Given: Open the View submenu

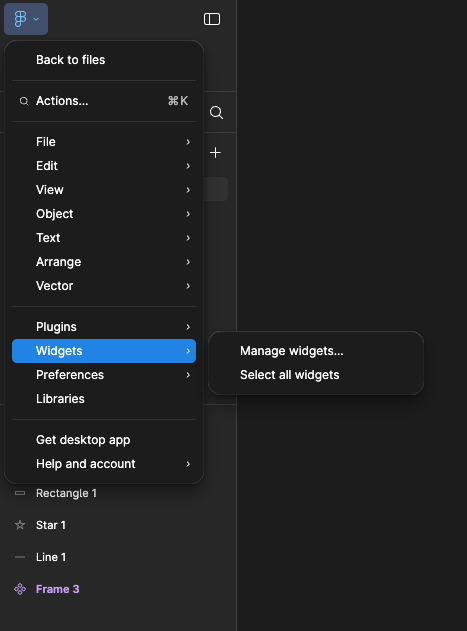Looking at the screenshot, I should (x=104, y=190).
